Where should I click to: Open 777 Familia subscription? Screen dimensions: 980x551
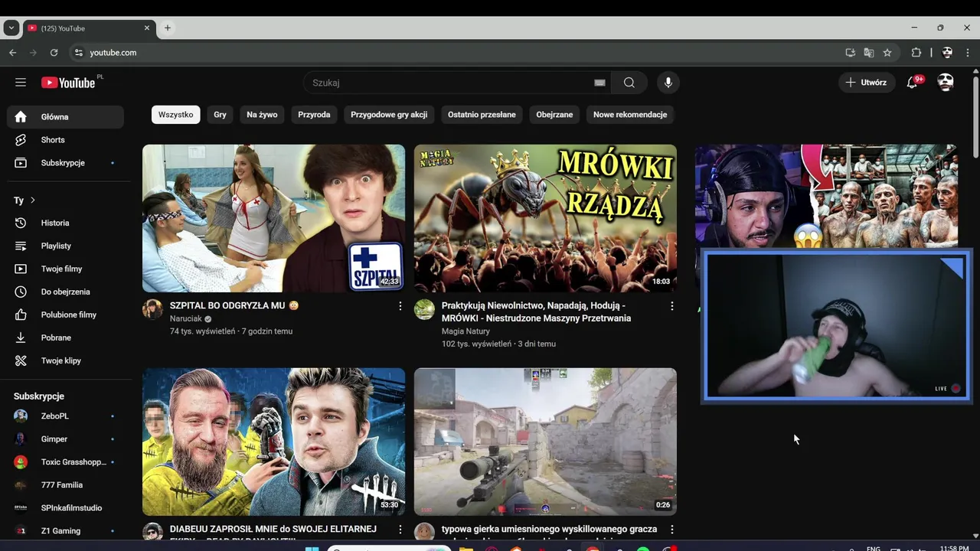65,485
